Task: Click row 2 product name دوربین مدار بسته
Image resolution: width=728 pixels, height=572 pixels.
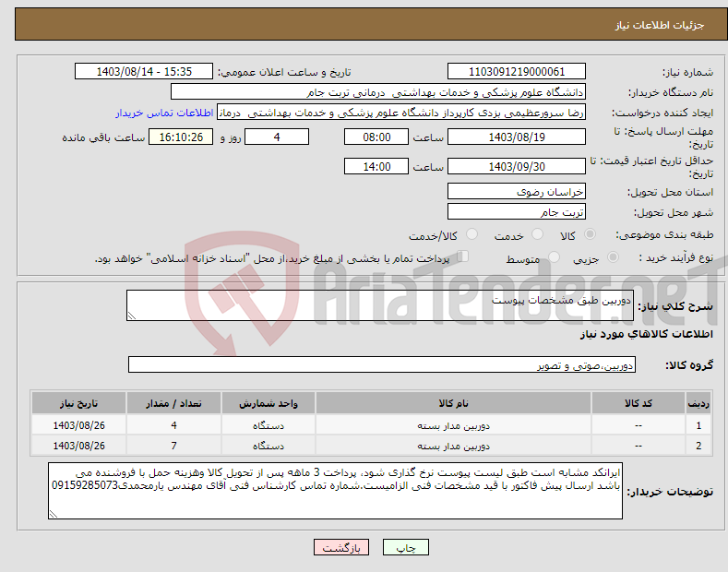Action: point(453,446)
